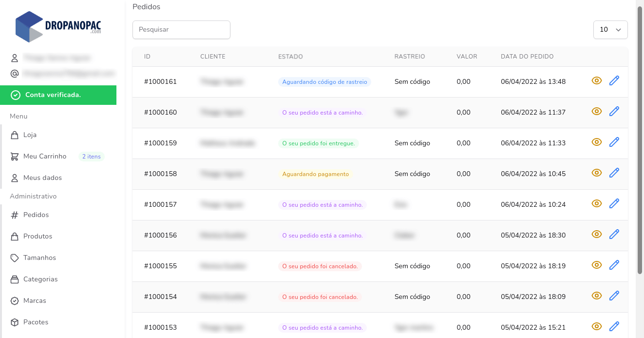Click the RASTREIO column header
Image resolution: width=644 pixels, height=338 pixels.
(x=410, y=57)
